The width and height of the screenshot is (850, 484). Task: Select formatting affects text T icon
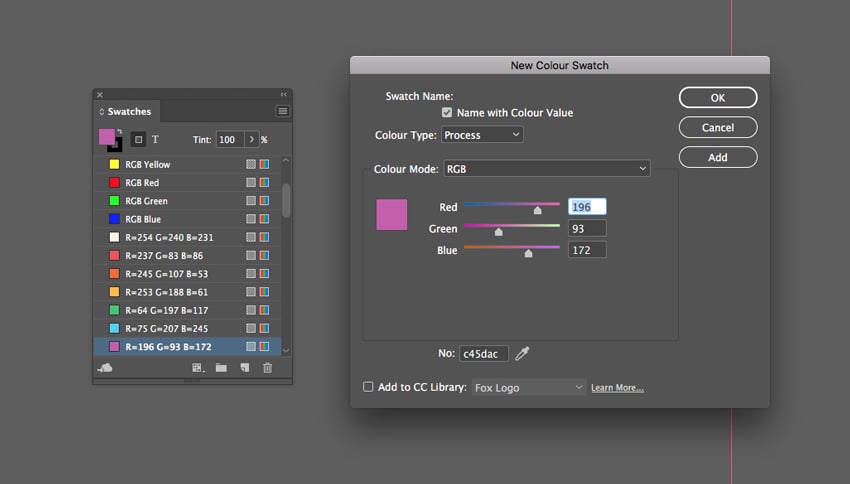coord(156,139)
